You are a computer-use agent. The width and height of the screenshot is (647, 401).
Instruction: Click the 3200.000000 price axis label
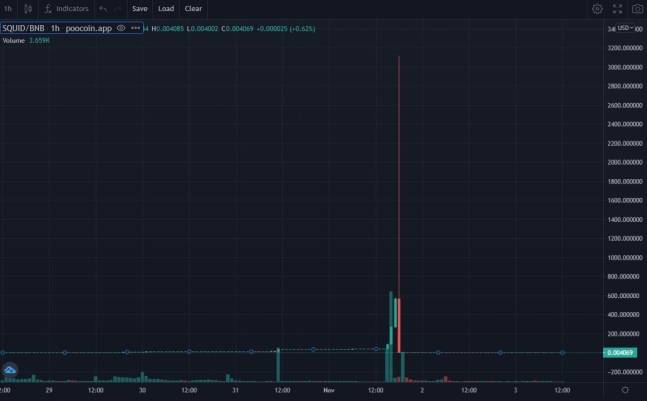pyautogui.click(x=625, y=48)
